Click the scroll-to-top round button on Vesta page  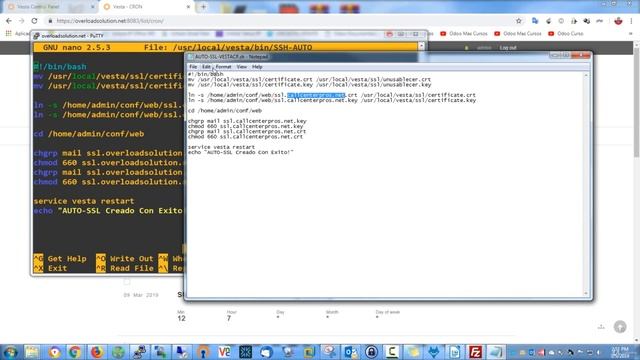click(x=620, y=327)
